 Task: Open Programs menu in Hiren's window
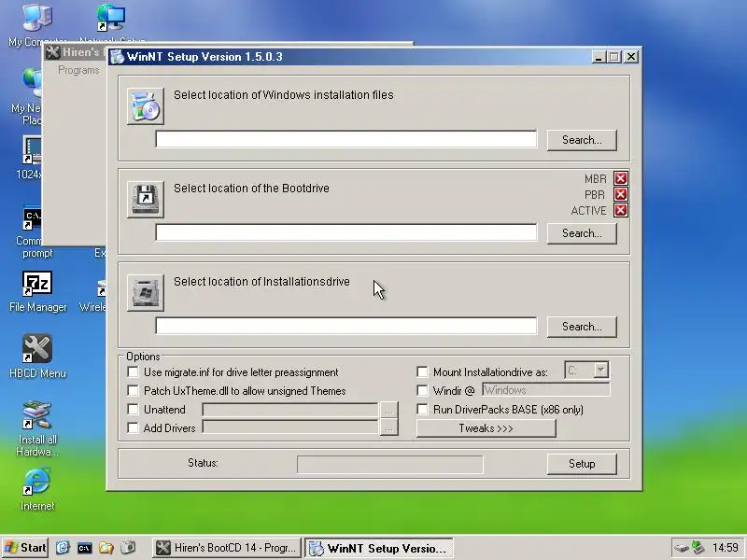pos(78,70)
